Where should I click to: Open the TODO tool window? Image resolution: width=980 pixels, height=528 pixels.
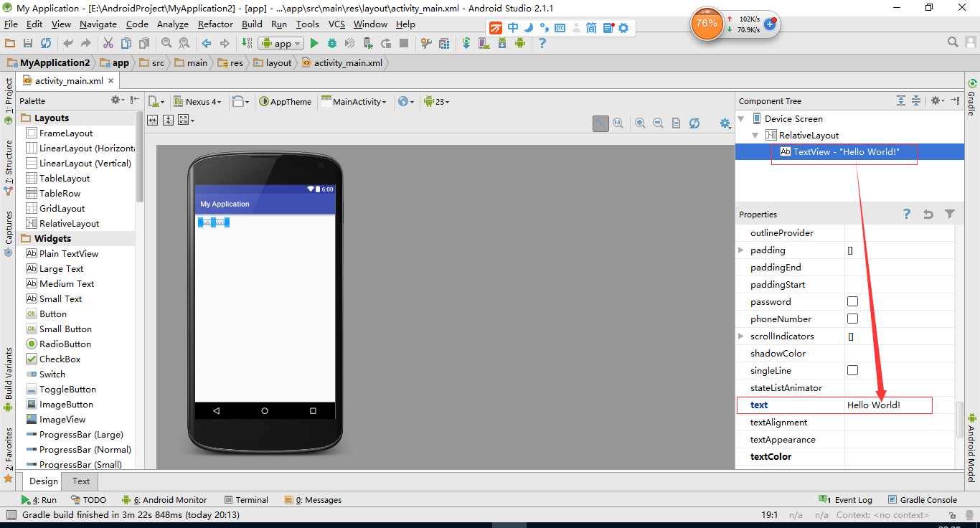point(89,500)
